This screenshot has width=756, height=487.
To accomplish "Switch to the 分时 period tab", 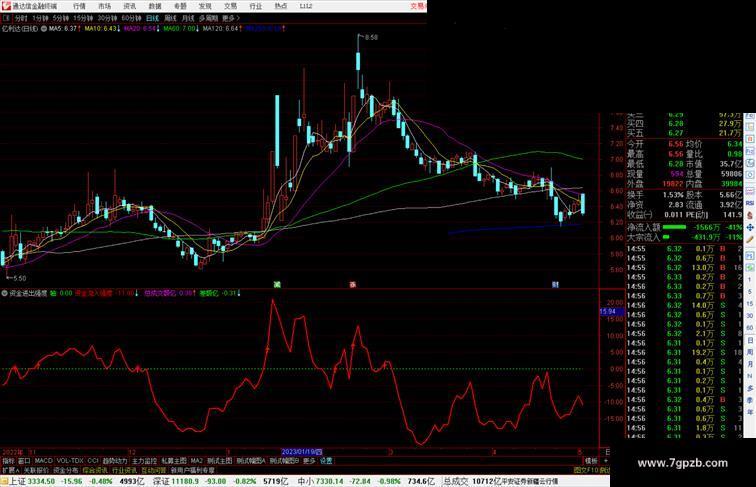I will point(21,18).
